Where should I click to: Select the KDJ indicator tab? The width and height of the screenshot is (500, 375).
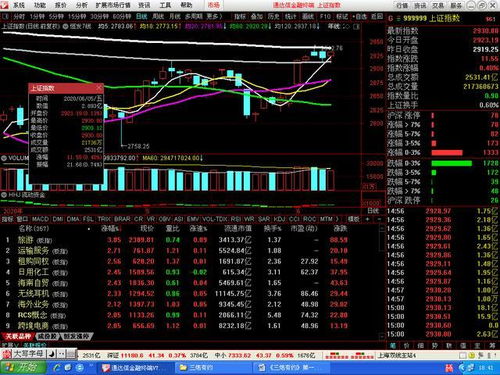tap(279, 219)
